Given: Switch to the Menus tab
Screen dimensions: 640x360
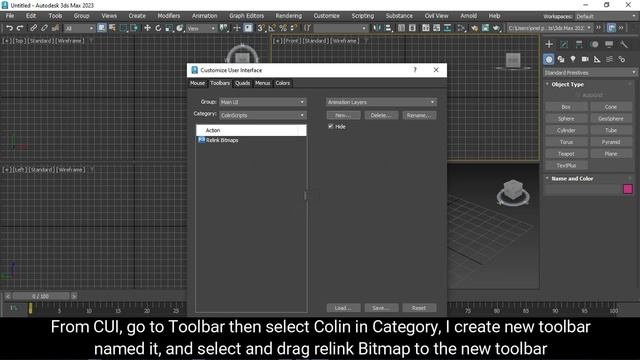Looking at the screenshot, I should click(x=262, y=83).
